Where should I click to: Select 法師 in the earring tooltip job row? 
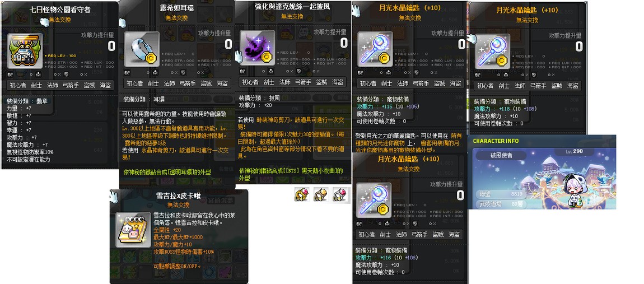tap(169, 83)
